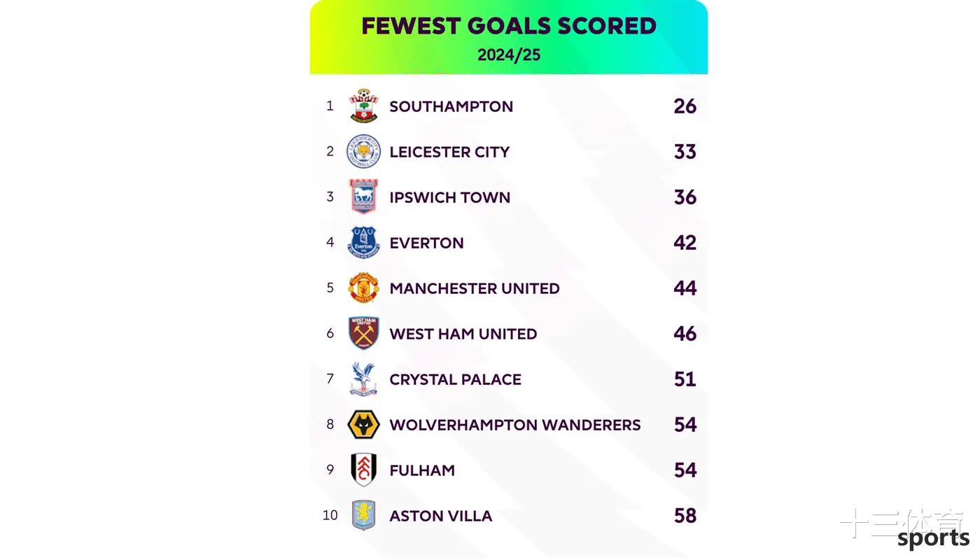
Task: Click the Southampton club crest
Action: 364,106
